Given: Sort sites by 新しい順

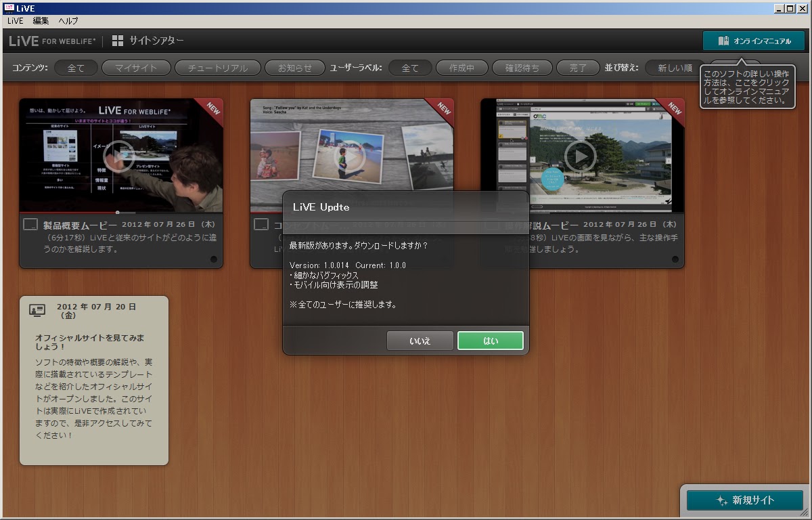Looking at the screenshot, I should (675, 68).
